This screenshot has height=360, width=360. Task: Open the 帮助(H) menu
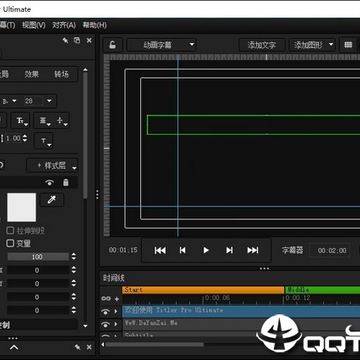(95, 25)
